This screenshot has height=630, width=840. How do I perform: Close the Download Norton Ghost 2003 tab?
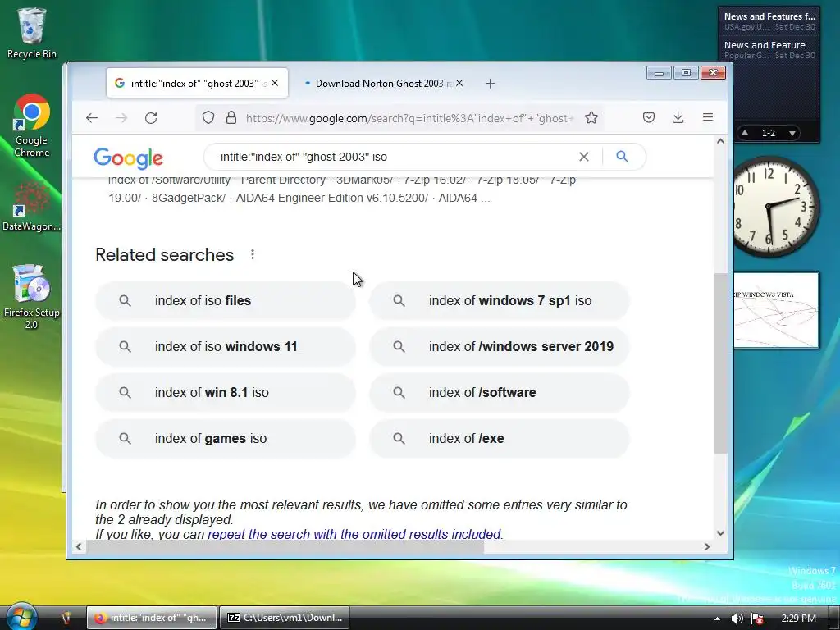tap(459, 83)
